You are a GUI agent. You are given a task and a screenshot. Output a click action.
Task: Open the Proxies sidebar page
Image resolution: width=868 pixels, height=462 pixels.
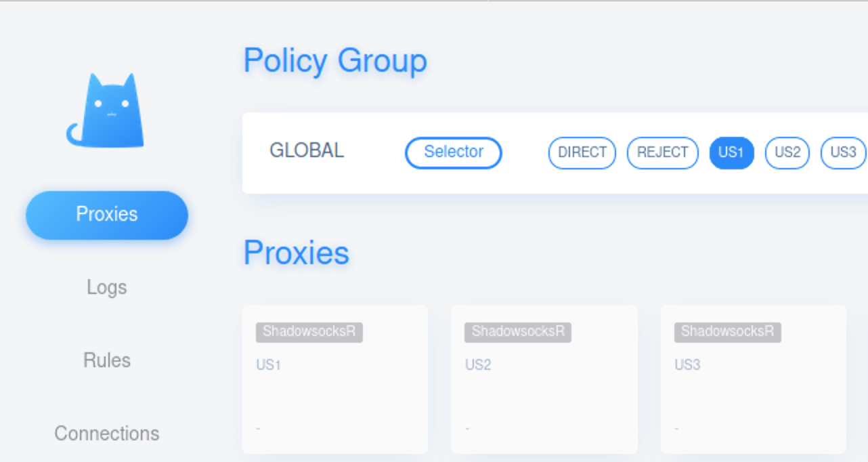(107, 215)
